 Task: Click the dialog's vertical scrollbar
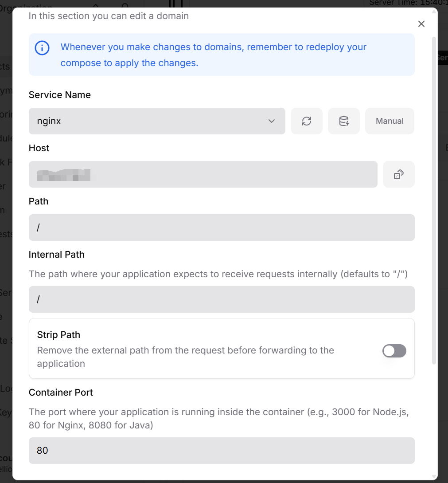click(x=434, y=200)
